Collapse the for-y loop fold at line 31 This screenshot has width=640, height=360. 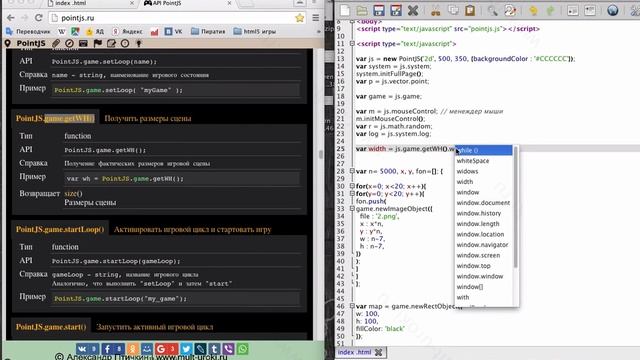[352, 193]
